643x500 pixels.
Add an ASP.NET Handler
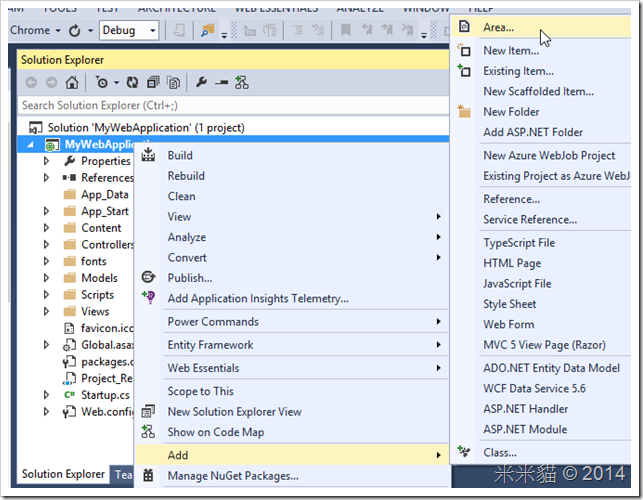click(x=541, y=409)
